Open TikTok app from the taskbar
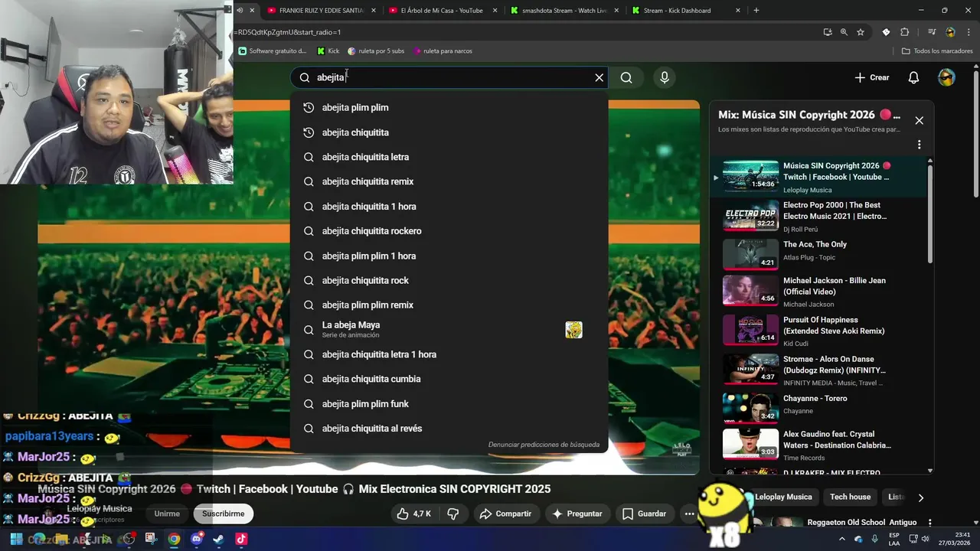This screenshot has width=980, height=551. 241,539
